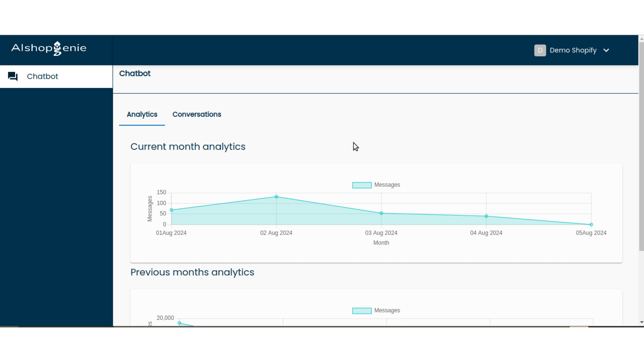The image size is (644, 362).
Task: Click the 01 Aug 2024 data point
Action: (x=171, y=210)
